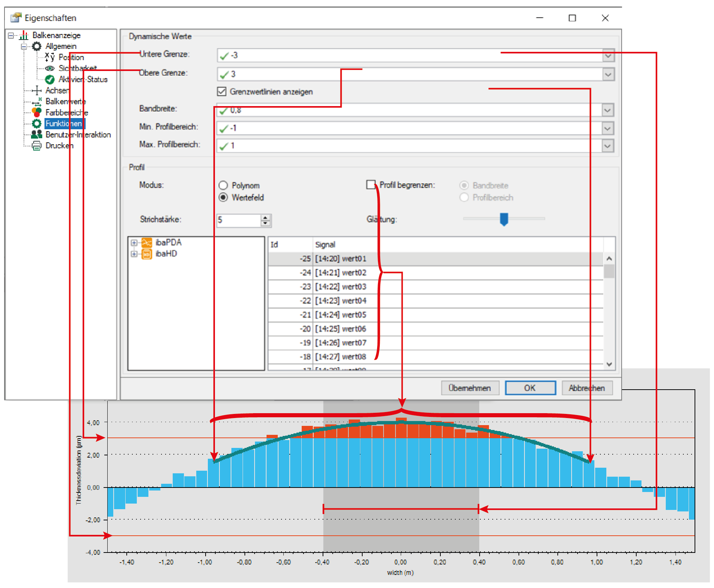Screen dimensions: 714x588
Task: Enable the Profil begrenzen checkbox
Action: coord(371,185)
